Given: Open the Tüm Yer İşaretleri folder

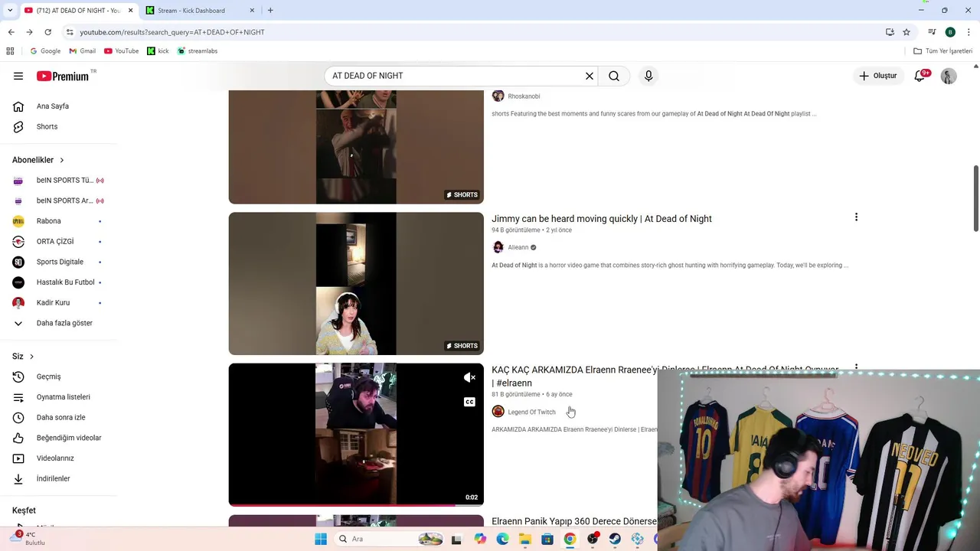Looking at the screenshot, I should coord(943,51).
